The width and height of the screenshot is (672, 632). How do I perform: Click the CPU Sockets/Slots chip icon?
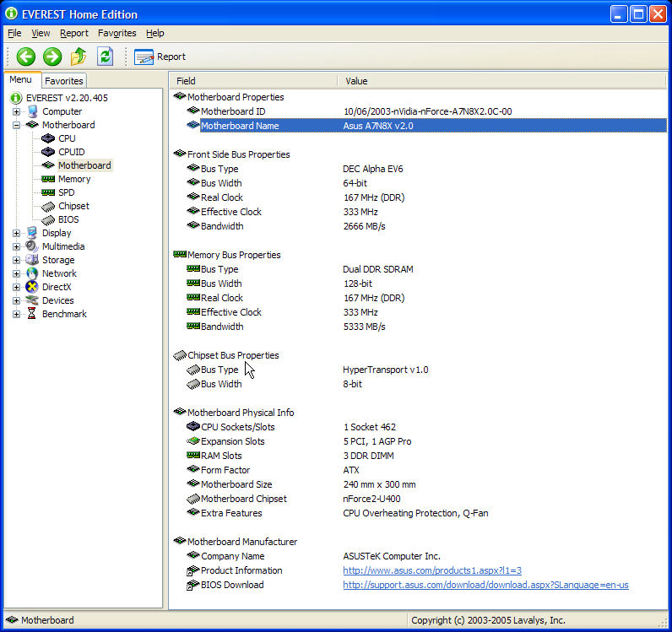tap(193, 427)
